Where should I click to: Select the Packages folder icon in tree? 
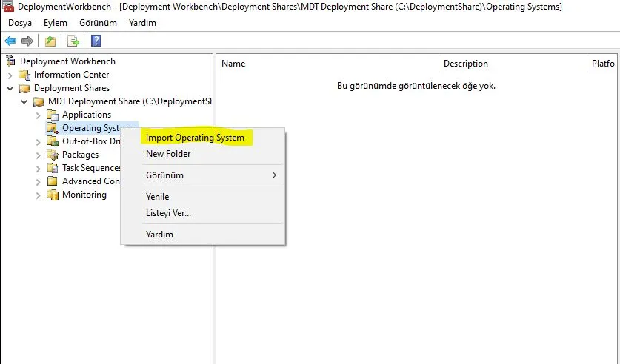[x=52, y=155]
